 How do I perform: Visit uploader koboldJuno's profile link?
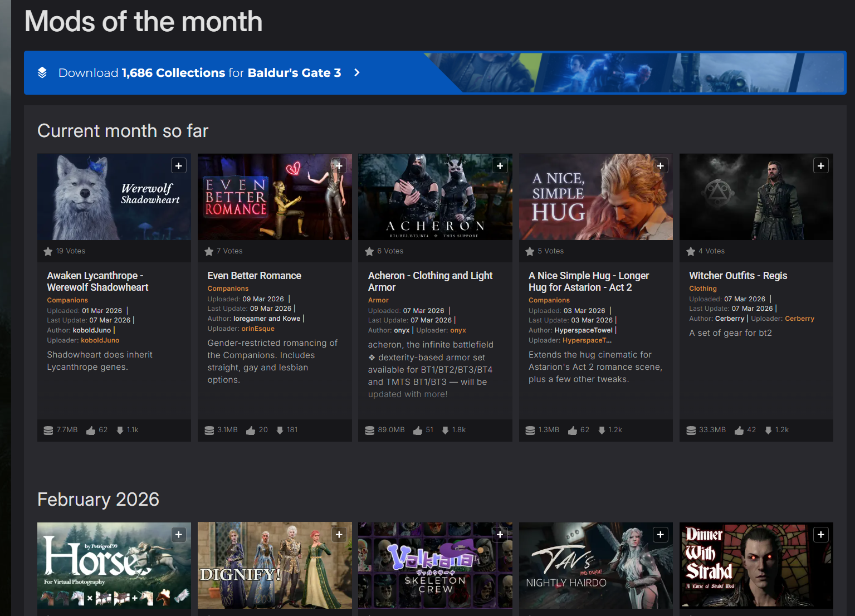tap(100, 340)
